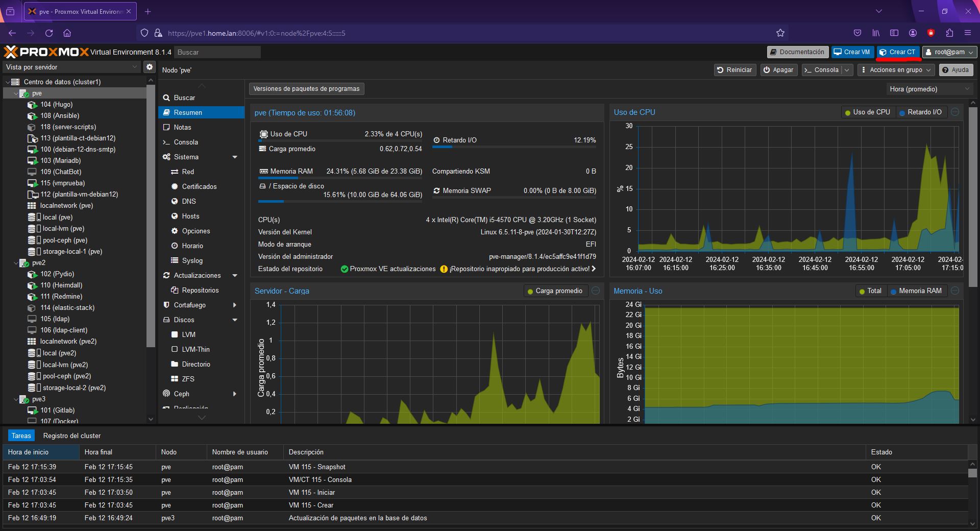
Task: Sort by Hora de inicio column header
Action: 41,452
